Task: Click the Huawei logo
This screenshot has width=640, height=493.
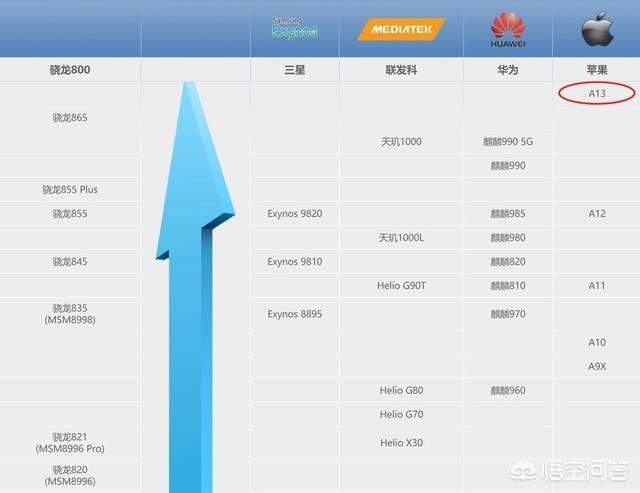Action: coord(508,29)
